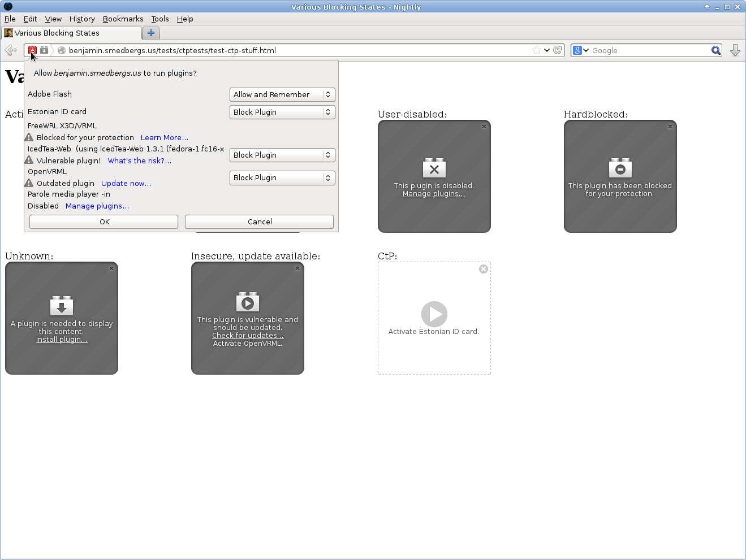This screenshot has width=746, height=560.
Task: Click the bookmark star icon
Action: (536, 50)
